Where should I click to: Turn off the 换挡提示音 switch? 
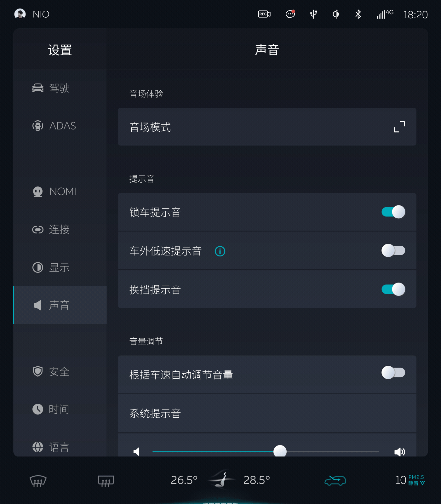coord(393,289)
